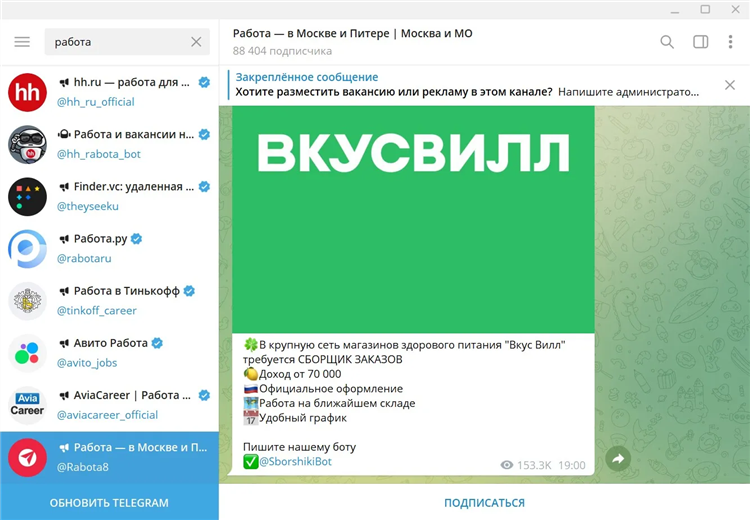Open the pinned message "Закреплённое сообщение"

pyautogui.click(x=466, y=85)
